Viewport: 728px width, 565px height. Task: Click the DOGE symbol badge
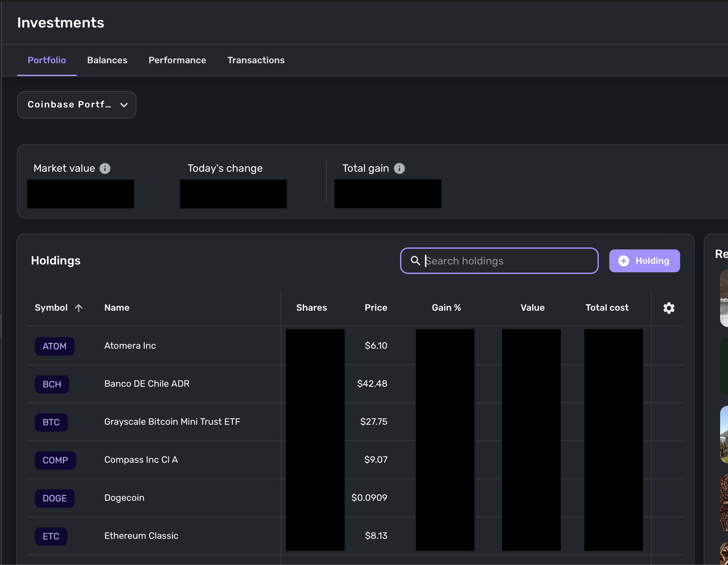click(x=55, y=498)
